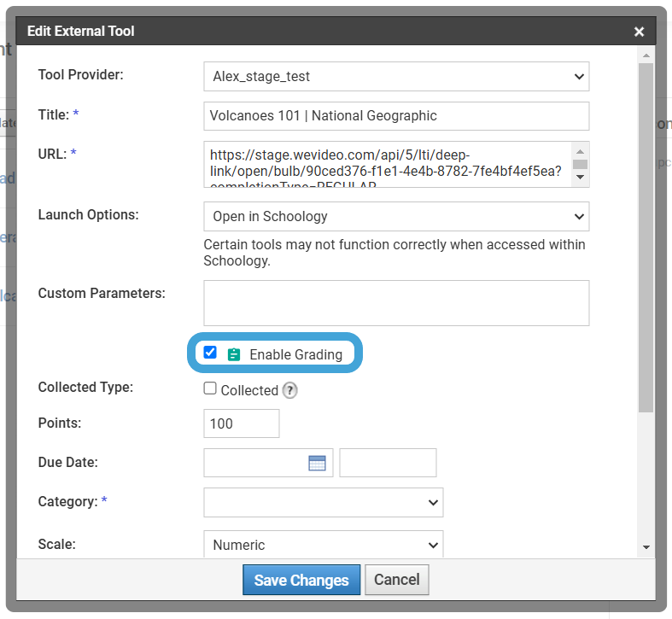Click the Enable Grading label text
672x619 pixels.
tap(295, 354)
